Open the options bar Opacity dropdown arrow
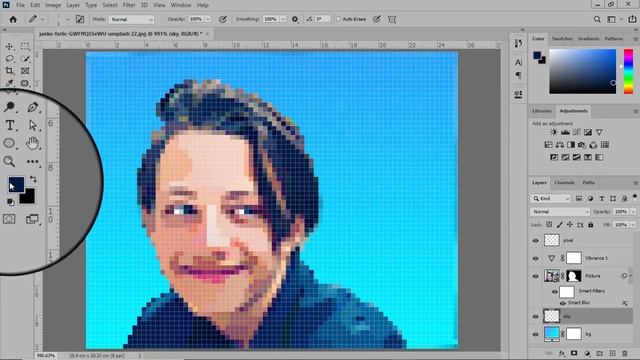This screenshot has height=360, width=640. [x=208, y=19]
